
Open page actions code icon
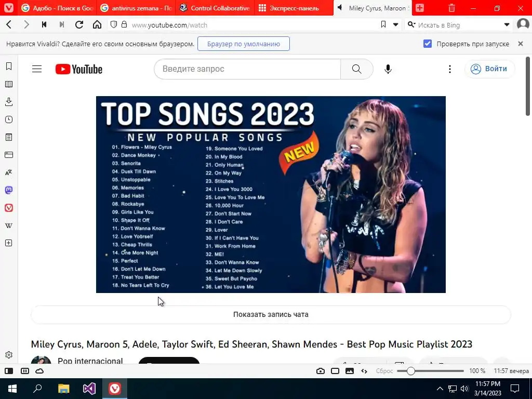[x=364, y=371]
